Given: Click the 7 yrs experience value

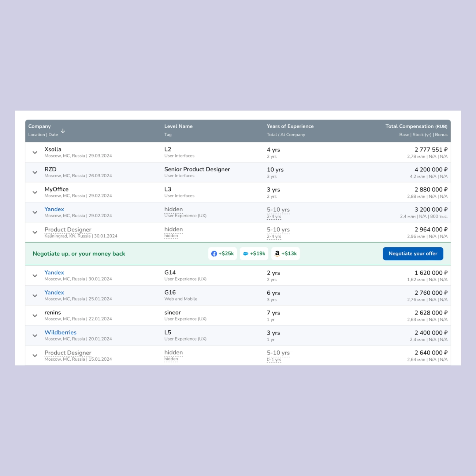Looking at the screenshot, I should click(274, 313).
